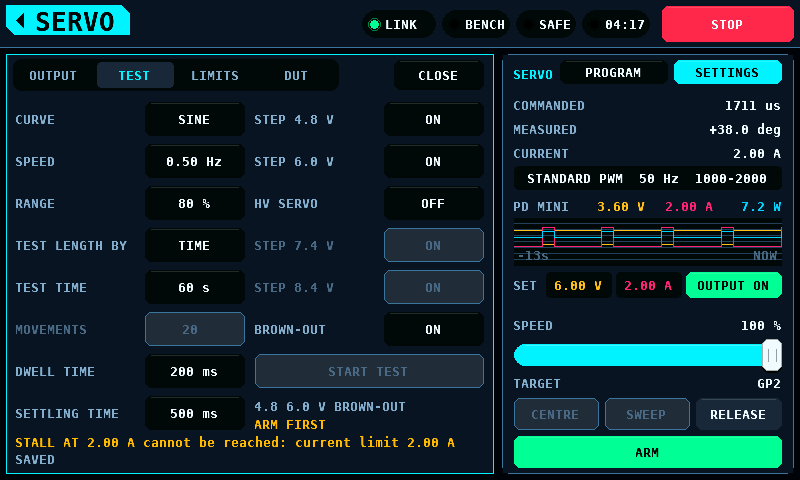Click the 4.8 6.0 V BROWN-OUT summary text
This screenshot has height=480, width=800.
point(330,407)
